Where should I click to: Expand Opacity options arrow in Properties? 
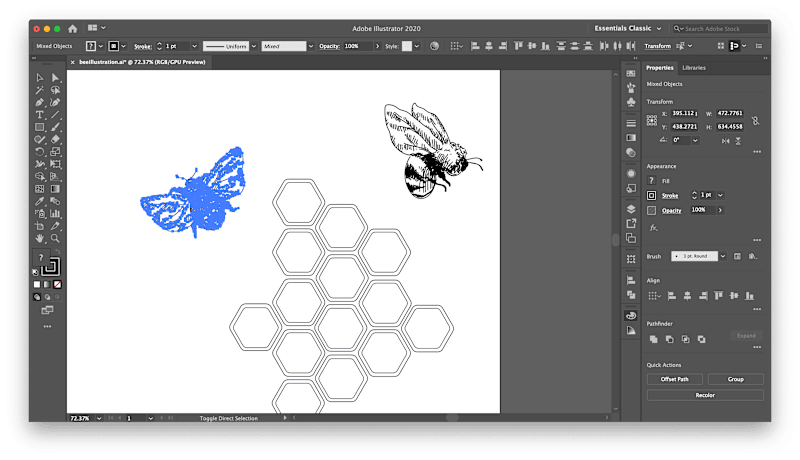point(720,210)
